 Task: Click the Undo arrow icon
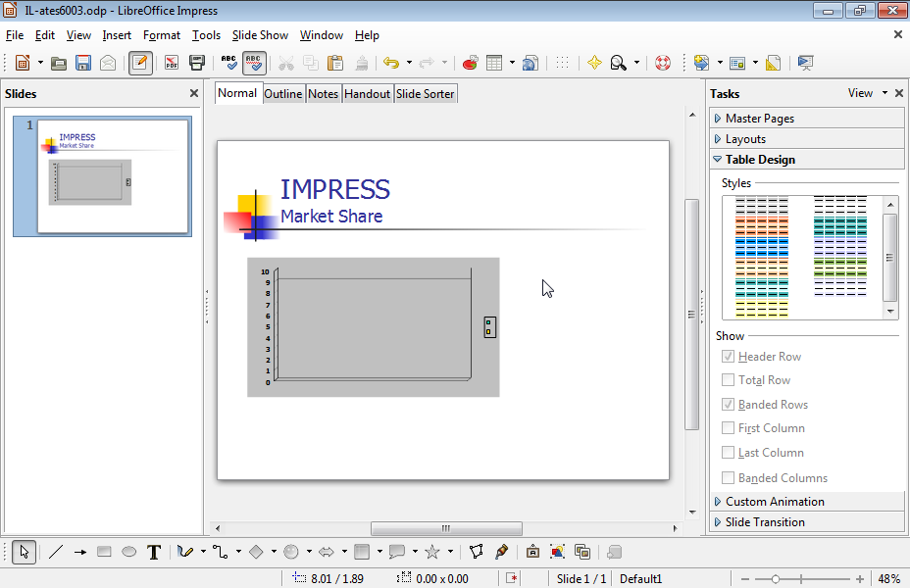click(x=391, y=63)
